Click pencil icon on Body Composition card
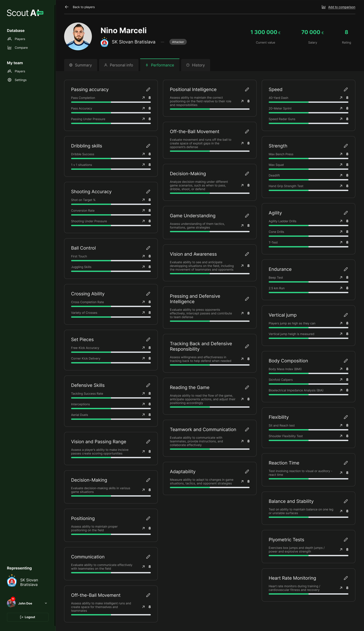Screen dimensions: 364x631 (346, 360)
